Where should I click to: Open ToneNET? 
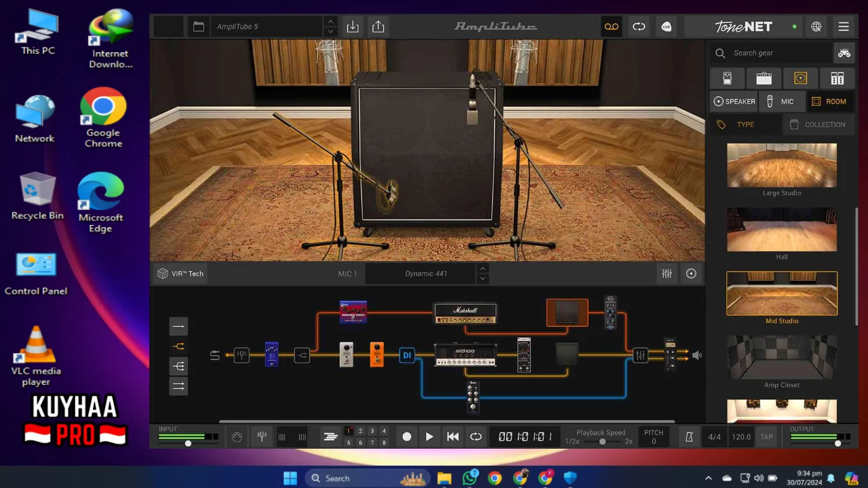click(x=744, y=26)
